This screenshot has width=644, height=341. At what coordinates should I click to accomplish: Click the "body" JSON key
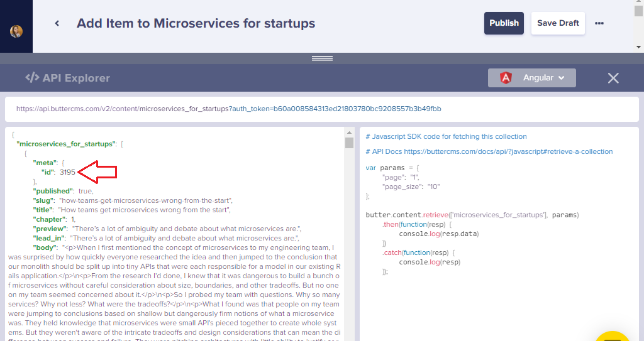point(45,248)
